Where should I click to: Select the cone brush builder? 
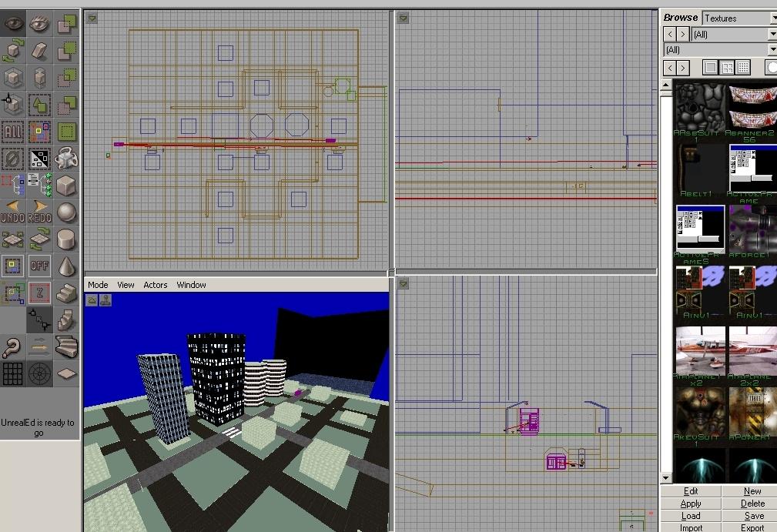[x=67, y=266]
